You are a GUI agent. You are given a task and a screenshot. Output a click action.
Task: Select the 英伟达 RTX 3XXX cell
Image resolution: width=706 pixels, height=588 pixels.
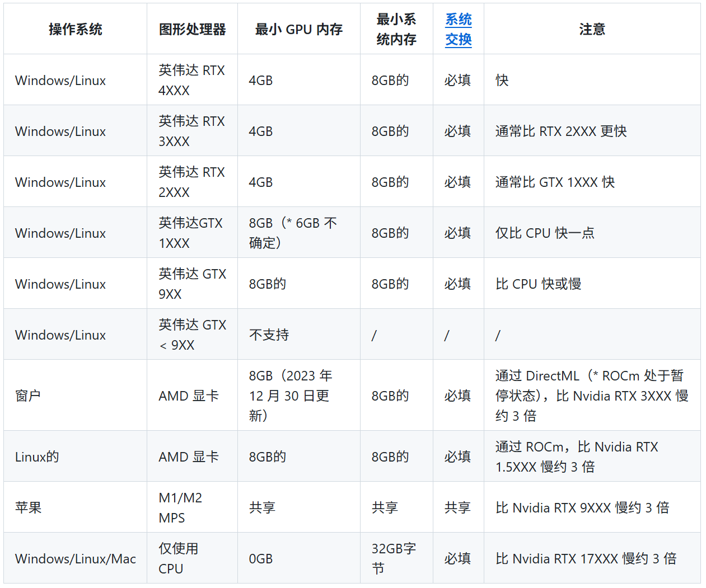(191, 131)
